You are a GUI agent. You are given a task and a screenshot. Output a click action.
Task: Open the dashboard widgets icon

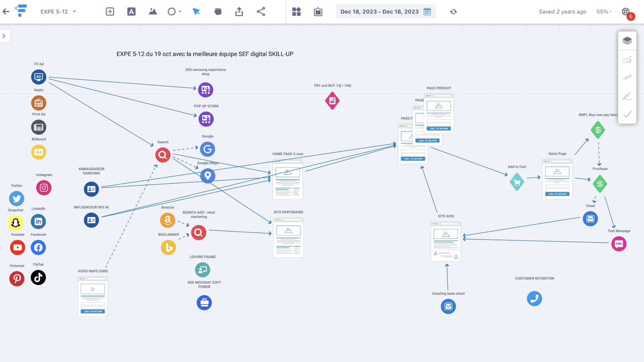tap(297, 11)
